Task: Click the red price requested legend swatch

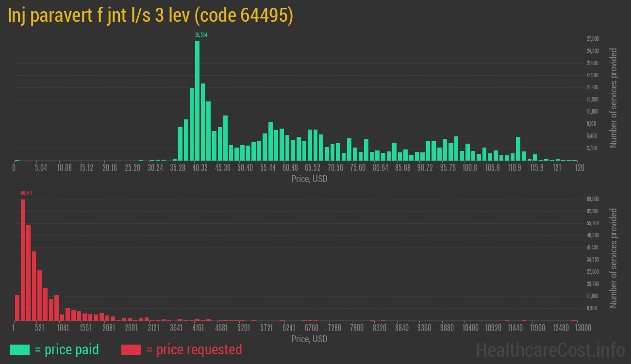Action: [131, 349]
